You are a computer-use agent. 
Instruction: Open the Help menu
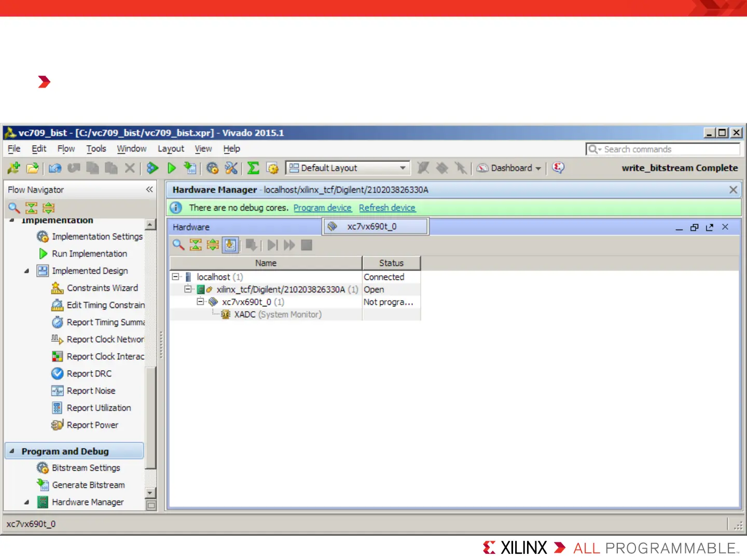[232, 149]
